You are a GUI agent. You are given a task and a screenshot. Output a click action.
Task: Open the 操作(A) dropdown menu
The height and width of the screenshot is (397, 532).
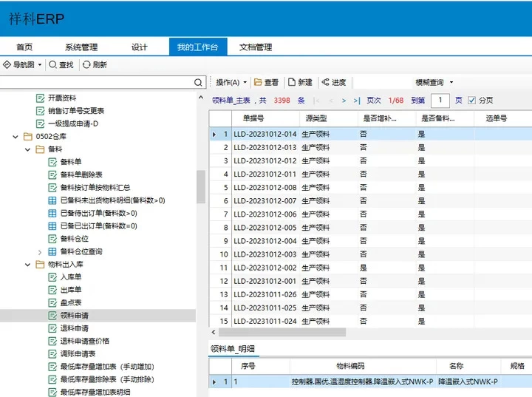click(x=230, y=82)
